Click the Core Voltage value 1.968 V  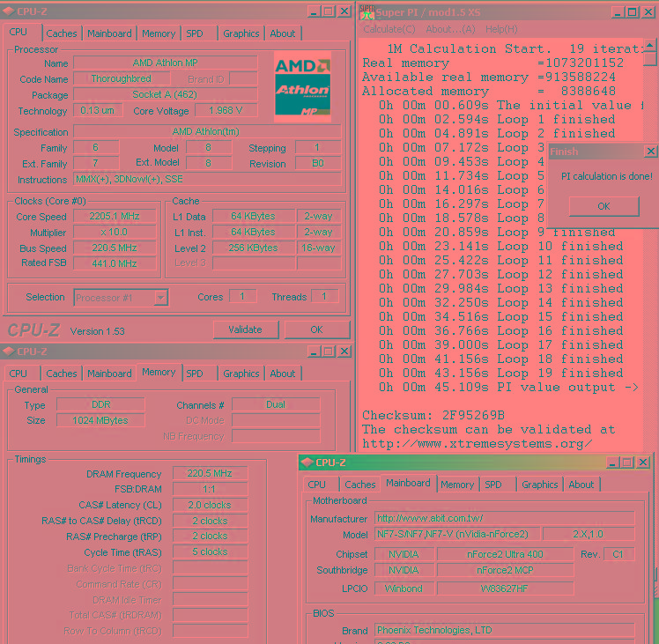click(226, 110)
